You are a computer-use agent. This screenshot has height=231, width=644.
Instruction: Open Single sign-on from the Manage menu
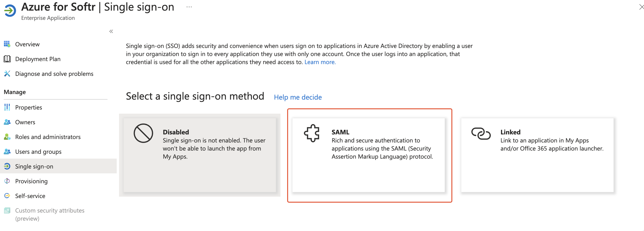pos(34,166)
